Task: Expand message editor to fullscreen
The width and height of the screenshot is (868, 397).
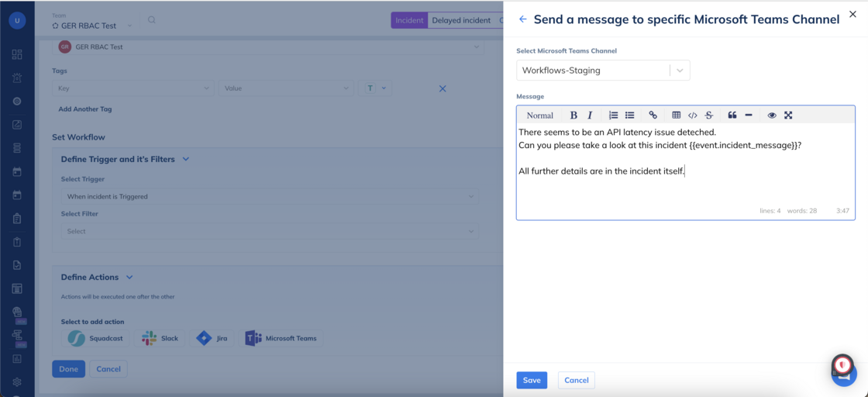Action: (788, 116)
